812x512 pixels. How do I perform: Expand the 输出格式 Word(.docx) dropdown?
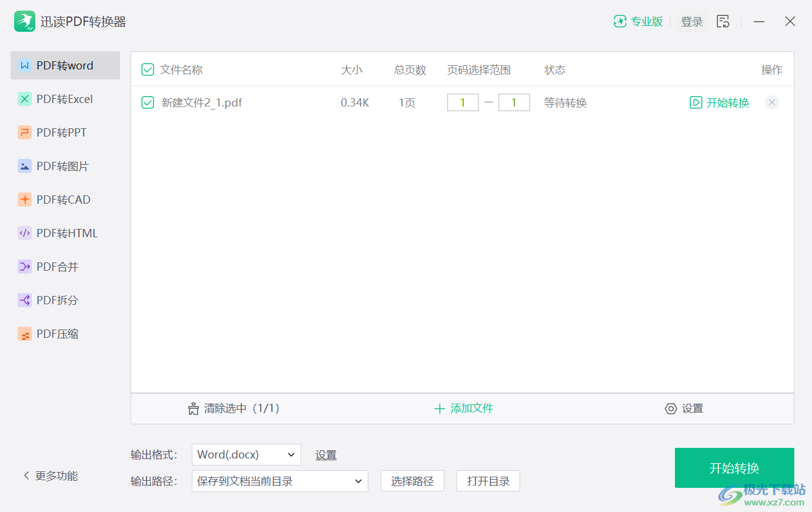[x=247, y=455]
